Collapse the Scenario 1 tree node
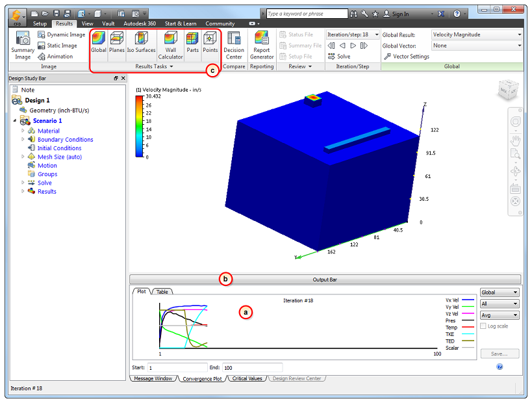The width and height of the screenshot is (532, 403). pos(14,120)
